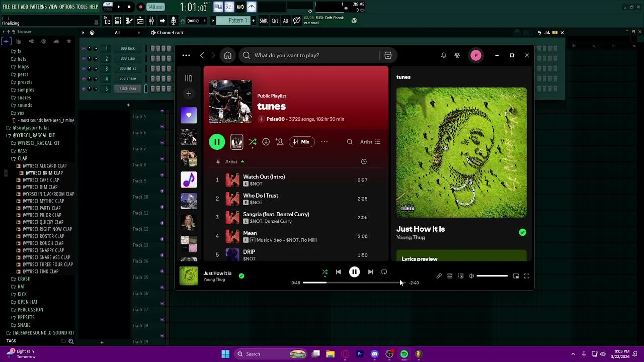This screenshot has width=644, height=362.
Task: Open connect to a device icon
Action: pos(460,276)
